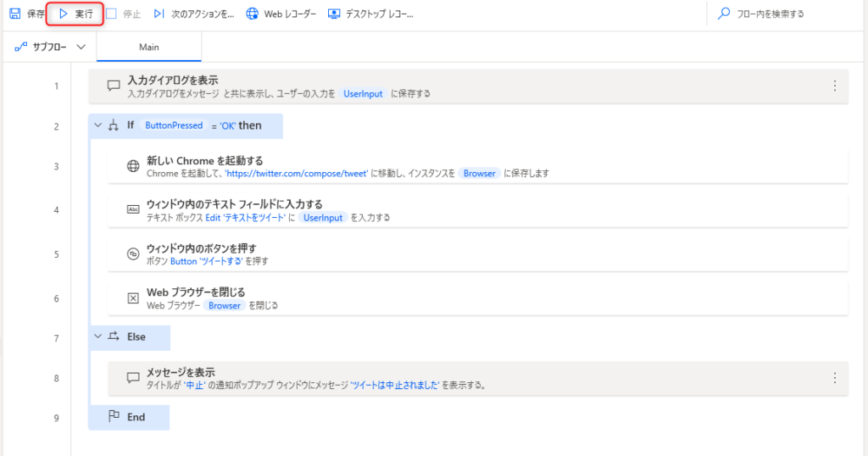This screenshot has width=868, height=456.
Task: Click the search magnifier icon
Action: (724, 14)
